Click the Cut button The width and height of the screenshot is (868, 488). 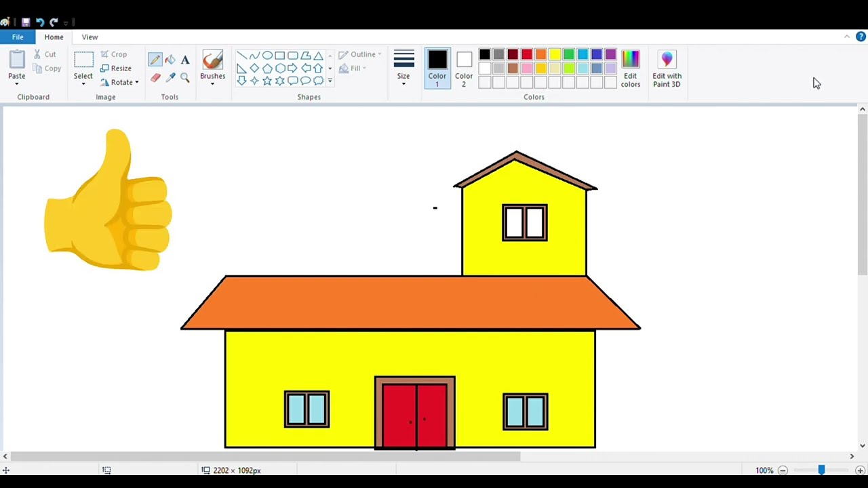45,54
